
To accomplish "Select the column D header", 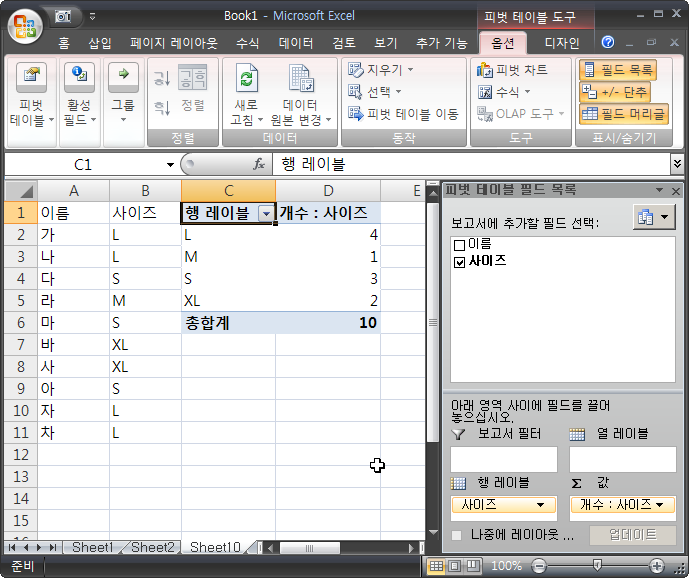I will coord(328,191).
